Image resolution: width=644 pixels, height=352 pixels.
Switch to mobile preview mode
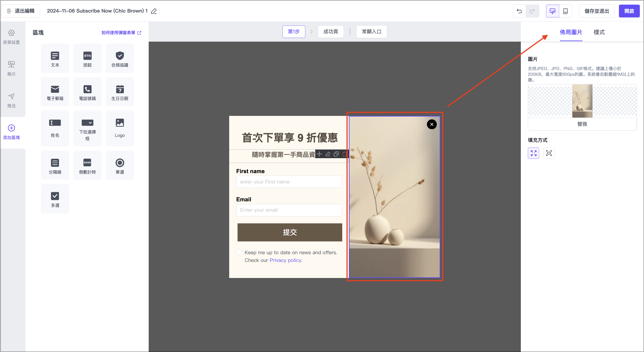point(565,11)
